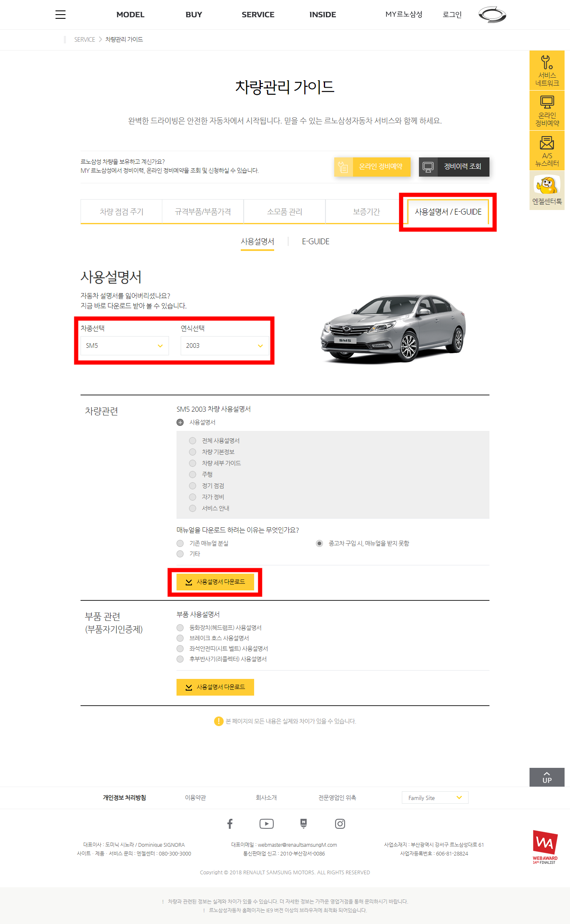The width and height of the screenshot is (570, 924).
Task: Download the 차량 사용설명서
Action: click(215, 582)
